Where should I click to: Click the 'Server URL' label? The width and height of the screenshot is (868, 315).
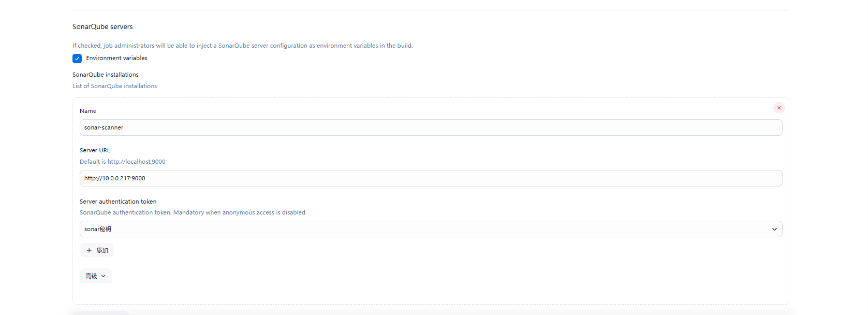(x=95, y=150)
